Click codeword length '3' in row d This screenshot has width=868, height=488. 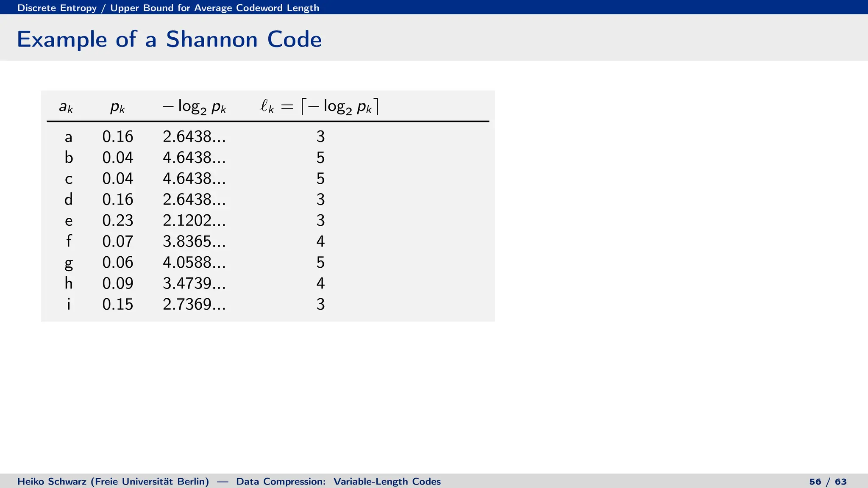(x=320, y=200)
